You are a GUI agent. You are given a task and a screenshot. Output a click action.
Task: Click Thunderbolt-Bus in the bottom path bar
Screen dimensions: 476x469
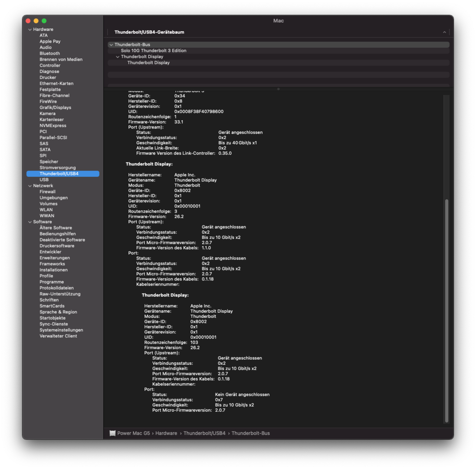pos(250,433)
